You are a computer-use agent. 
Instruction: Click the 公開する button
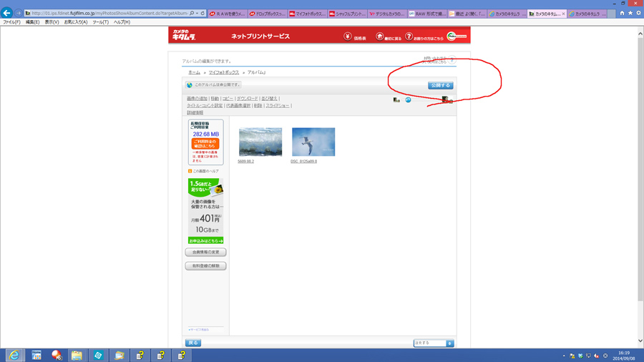(440, 85)
